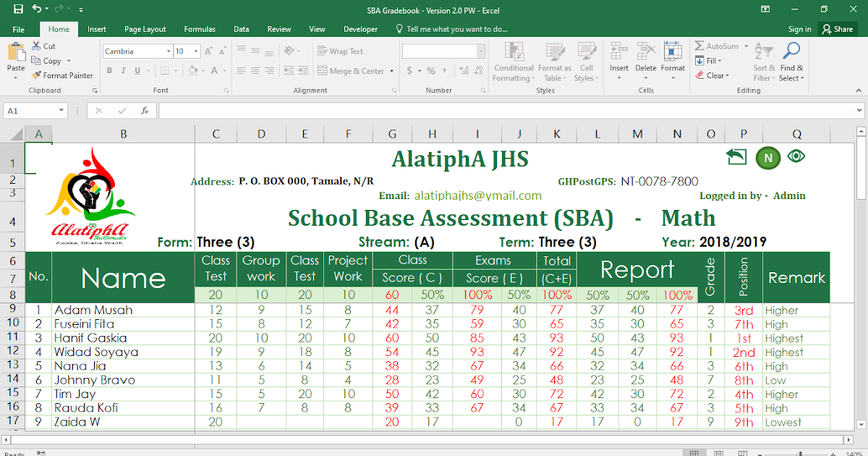Switch to the Developer ribbon tab
Screen dimensions: 868x456
click(x=360, y=29)
